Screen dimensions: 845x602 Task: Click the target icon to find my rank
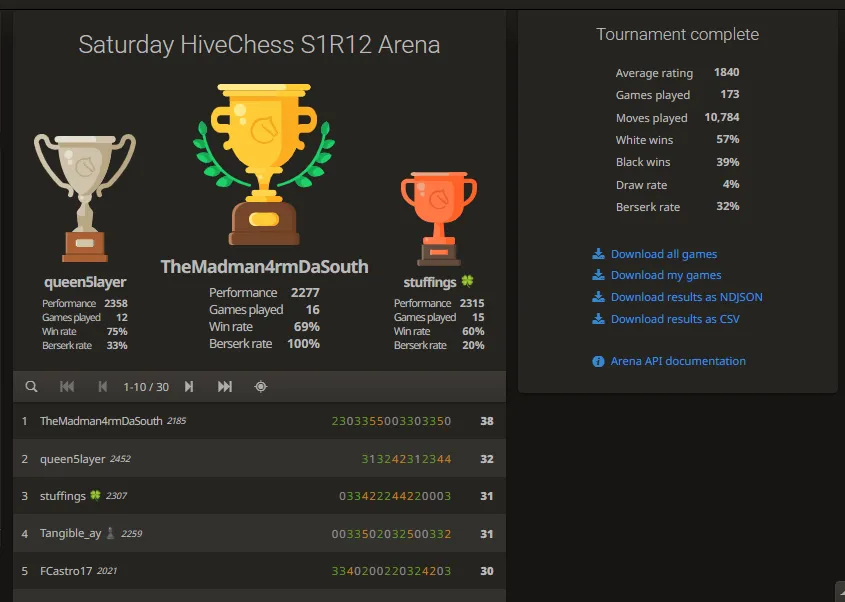pos(261,386)
